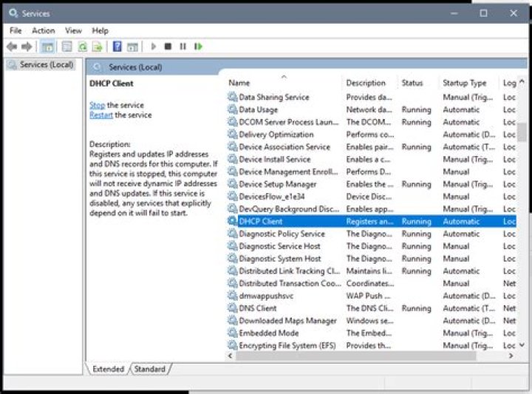This screenshot has width=532, height=394.
Task: Open the blue Help toolbar icon
Action: (x=117, y=46)
